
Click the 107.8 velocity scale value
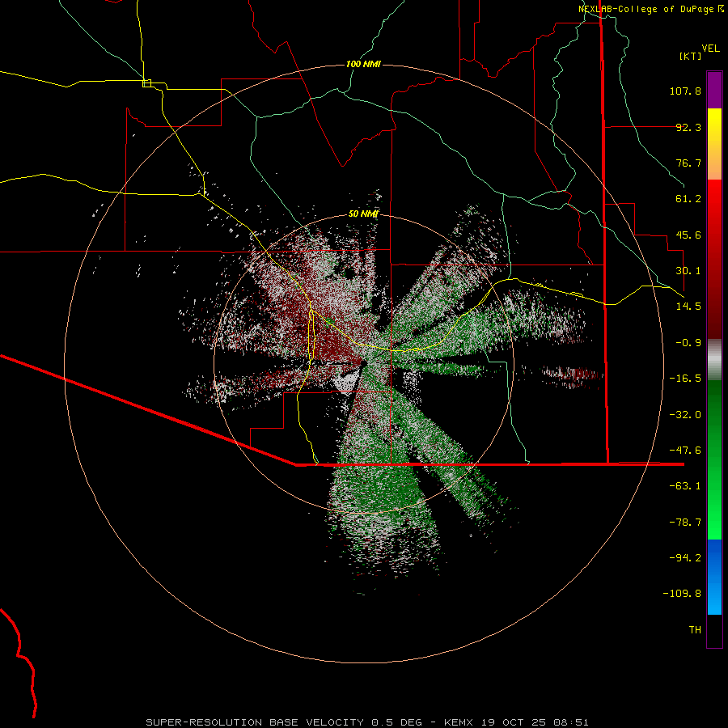685,91
